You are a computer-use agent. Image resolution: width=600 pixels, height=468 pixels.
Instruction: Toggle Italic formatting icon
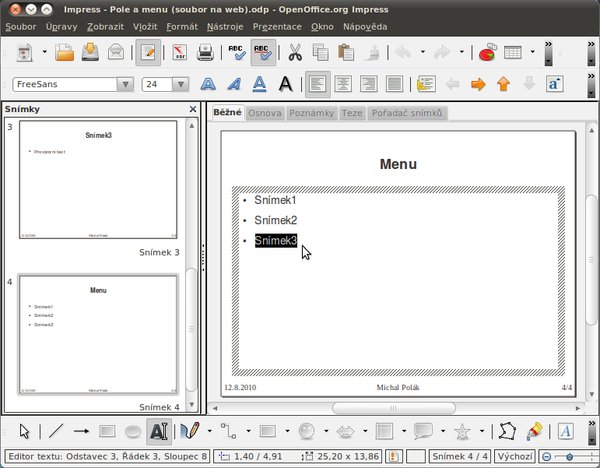click(234, 84)
